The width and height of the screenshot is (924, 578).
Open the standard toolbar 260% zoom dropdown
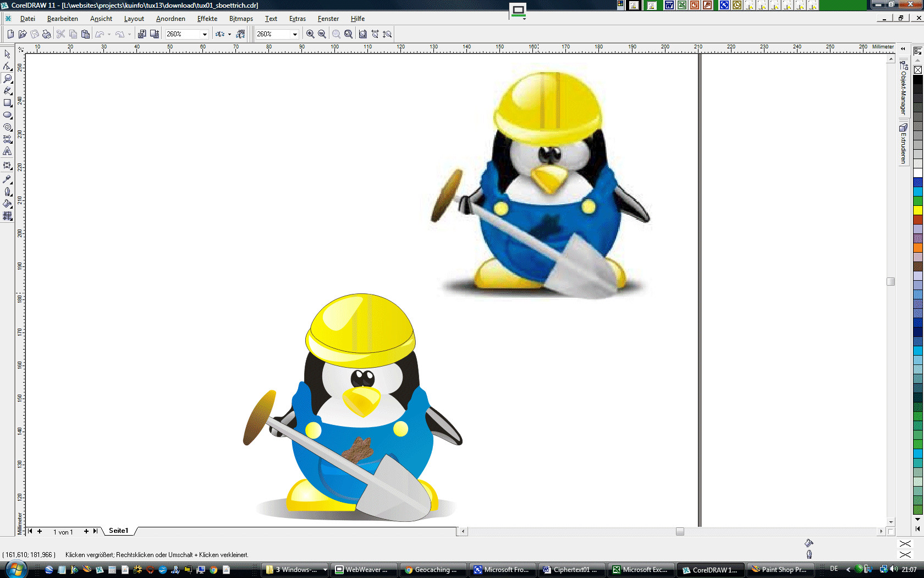click(x=205, y=34)
